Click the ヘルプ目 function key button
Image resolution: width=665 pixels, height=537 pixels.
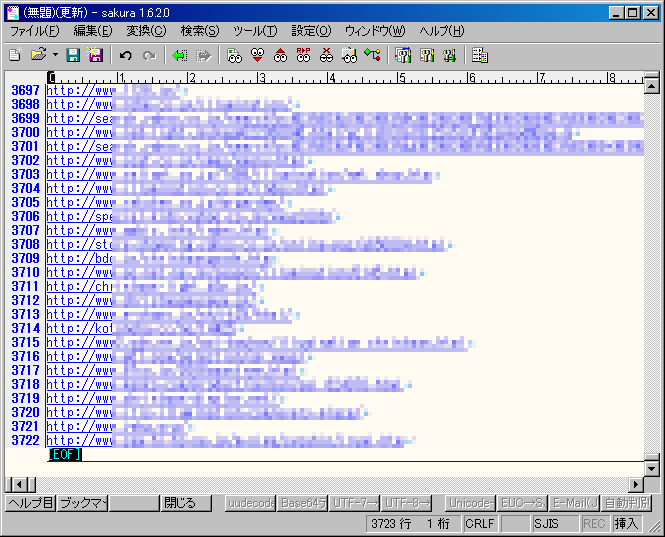[31, 503]
